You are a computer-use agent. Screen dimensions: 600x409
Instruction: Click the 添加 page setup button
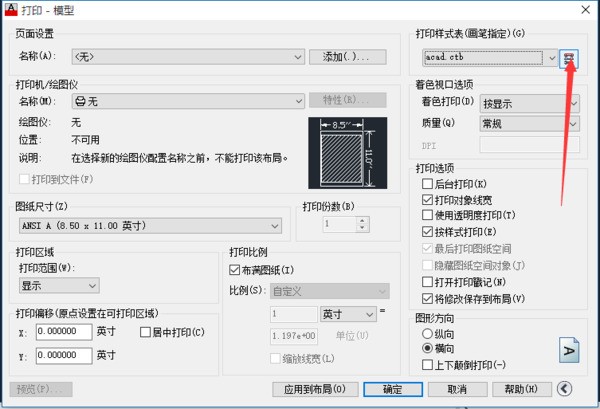point(347,57)
